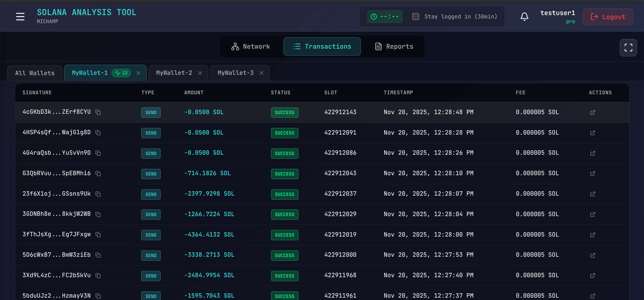
Task: Copy signature 3Xd9L4zC...FC2bSkVu
Action: 98,276
